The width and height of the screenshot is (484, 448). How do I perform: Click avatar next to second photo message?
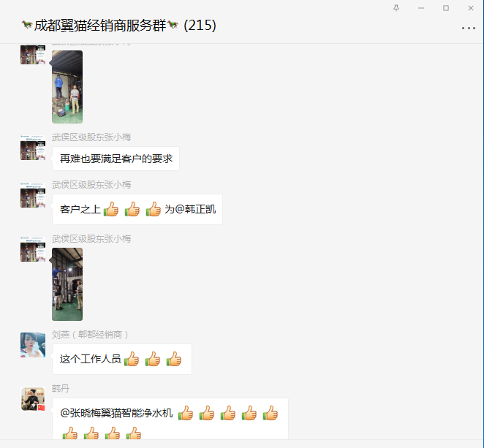point(33,249)
